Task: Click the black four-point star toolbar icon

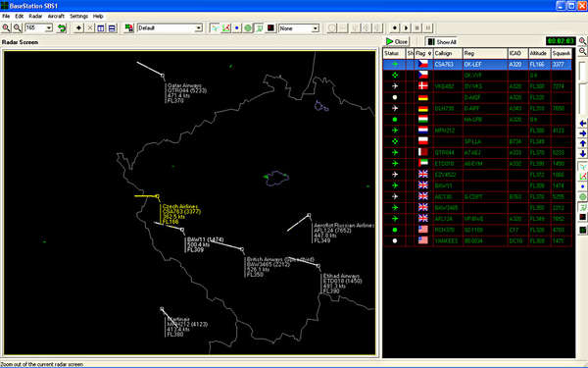Action: tap(78, 28)
